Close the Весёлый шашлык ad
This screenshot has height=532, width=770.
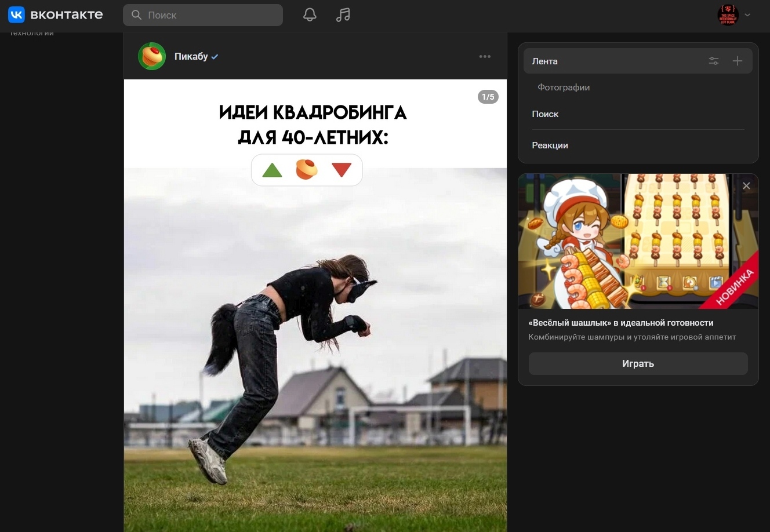tap(746, 186)
